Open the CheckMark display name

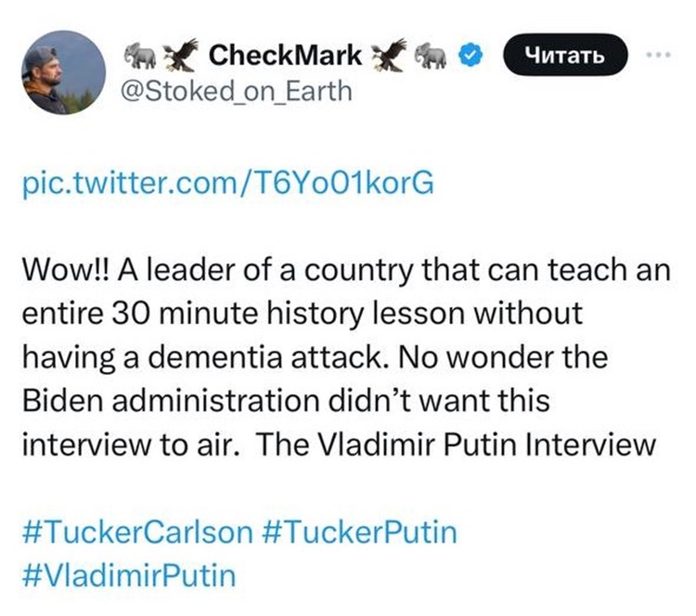pyautogui.click(x=286, y=57)
